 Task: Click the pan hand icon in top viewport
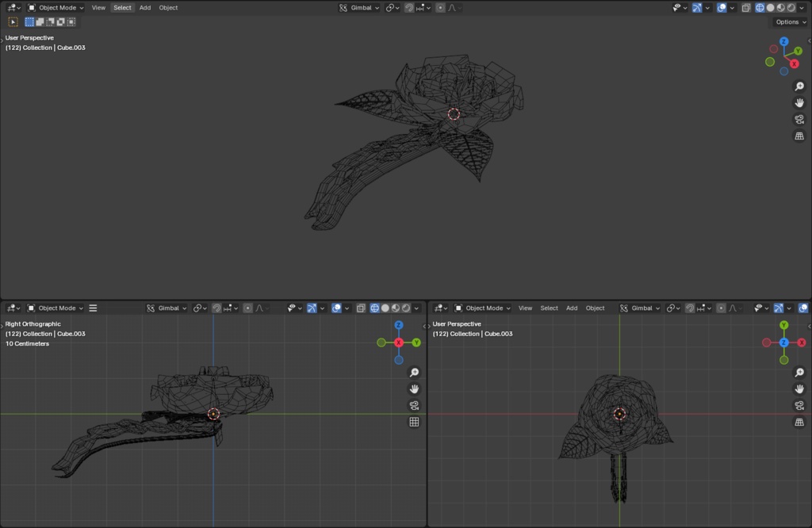[x=799, y=103]
